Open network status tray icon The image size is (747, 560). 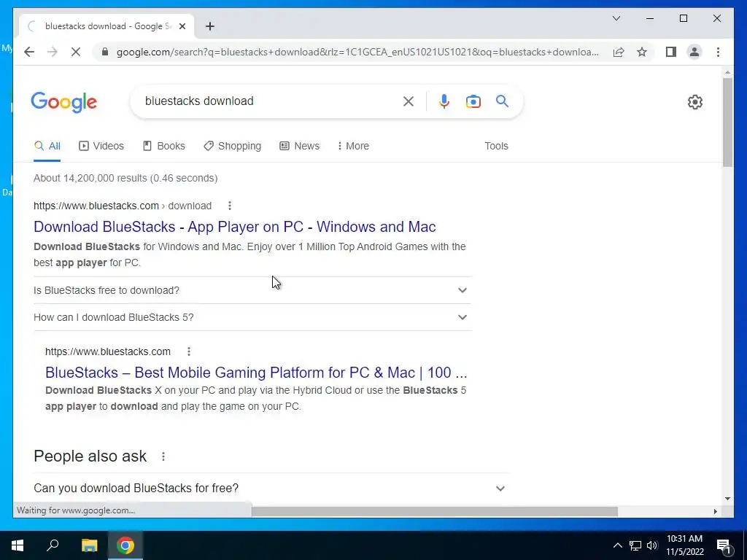[635, 545]
